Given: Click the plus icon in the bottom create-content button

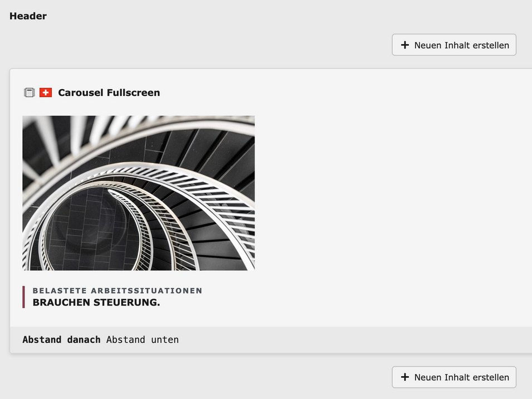Looking at the screenshot, I should (405, 377).
